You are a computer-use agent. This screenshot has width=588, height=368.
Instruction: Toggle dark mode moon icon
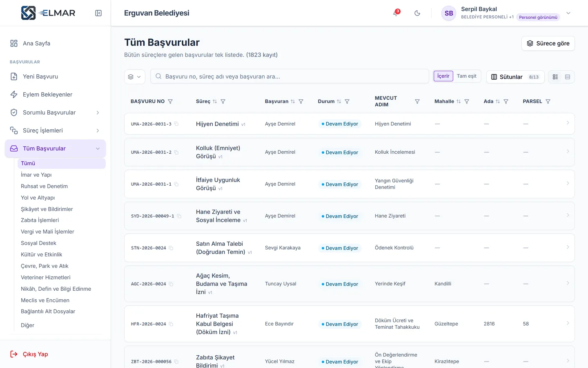click(417, 13)
